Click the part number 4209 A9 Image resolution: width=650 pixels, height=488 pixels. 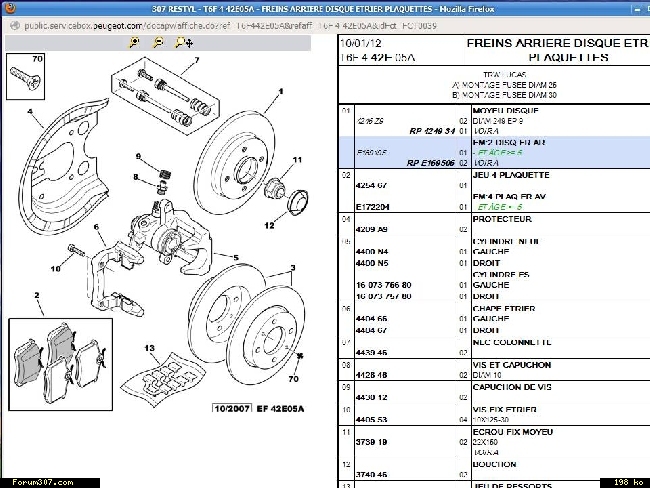tap(371, 229)
